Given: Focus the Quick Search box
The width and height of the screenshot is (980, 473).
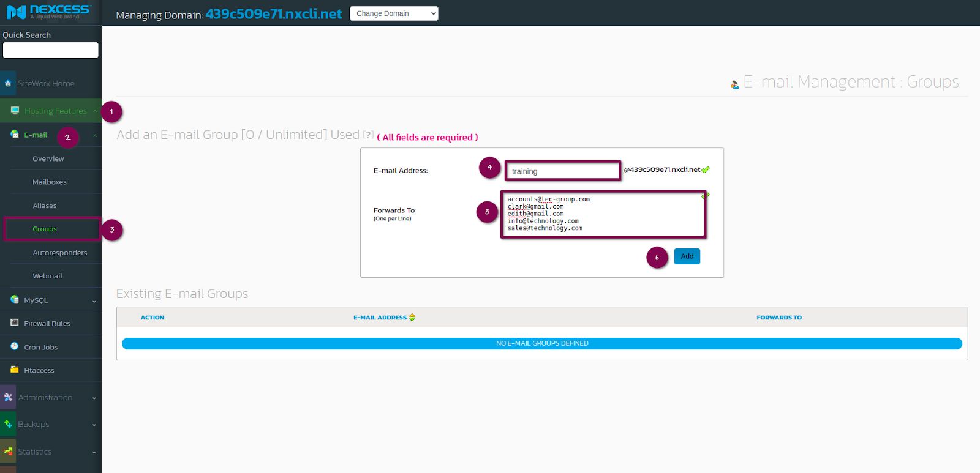Looking at the screenshot, I should pyautogui.click(x=51, y=50).
